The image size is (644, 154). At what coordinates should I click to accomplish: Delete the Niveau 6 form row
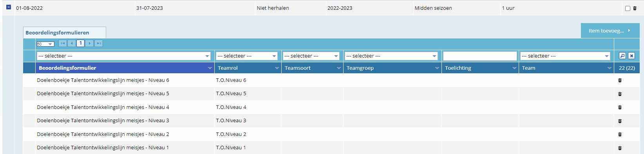click(620, 80)
